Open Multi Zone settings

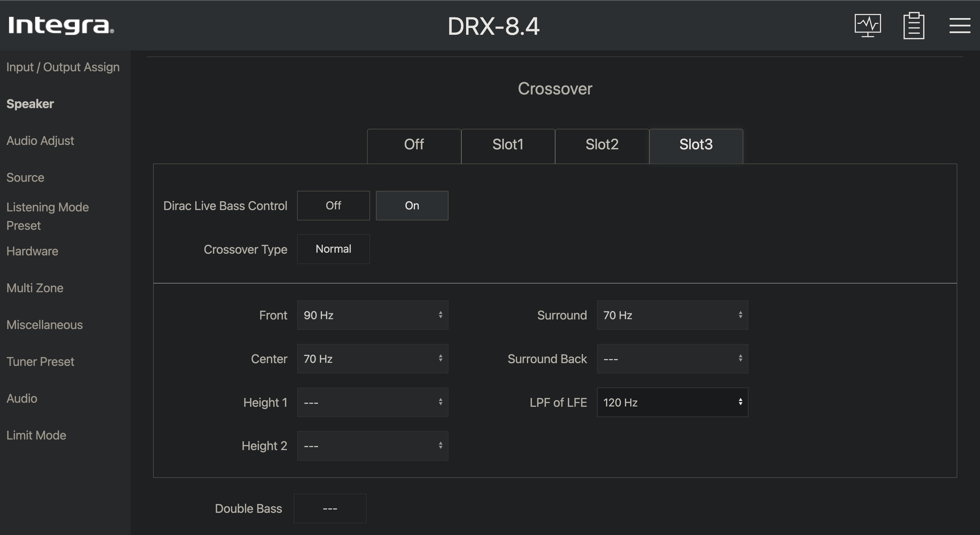coord(34,288)
